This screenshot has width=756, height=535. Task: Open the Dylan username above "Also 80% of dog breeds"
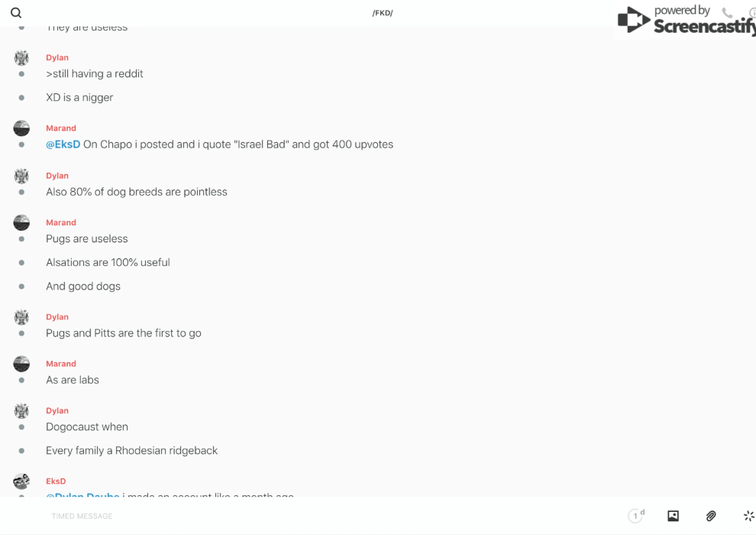pos(57,176)
